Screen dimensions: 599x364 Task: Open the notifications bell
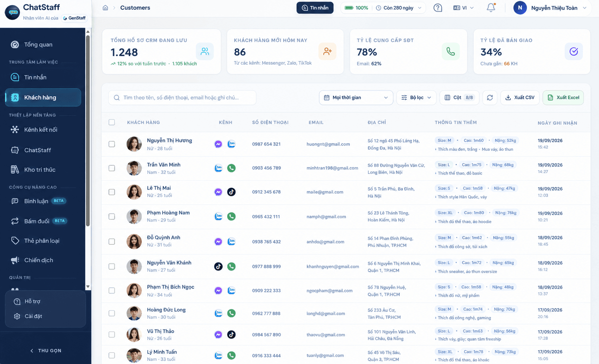pos(491,7)
